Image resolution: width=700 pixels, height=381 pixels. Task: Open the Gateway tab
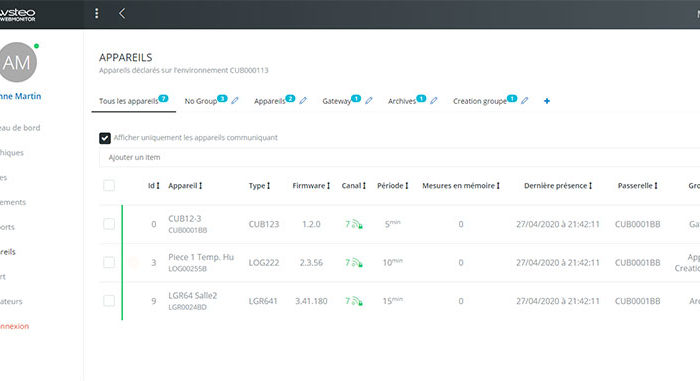337,101
